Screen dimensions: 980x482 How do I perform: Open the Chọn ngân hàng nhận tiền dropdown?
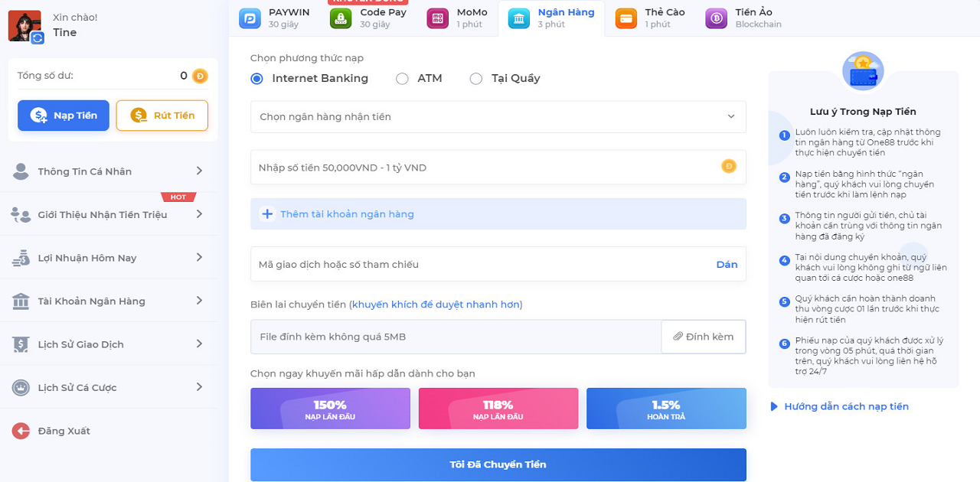pos(498,116)
